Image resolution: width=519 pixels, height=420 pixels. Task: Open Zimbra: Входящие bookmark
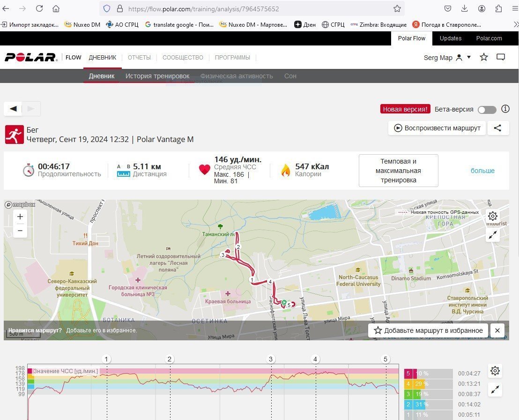tap(378, 24)
